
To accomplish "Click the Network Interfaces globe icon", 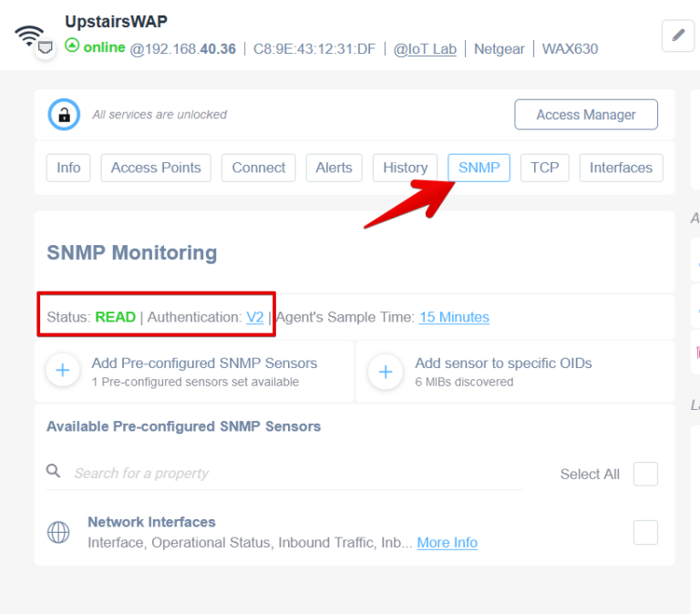I will (58, 533).
